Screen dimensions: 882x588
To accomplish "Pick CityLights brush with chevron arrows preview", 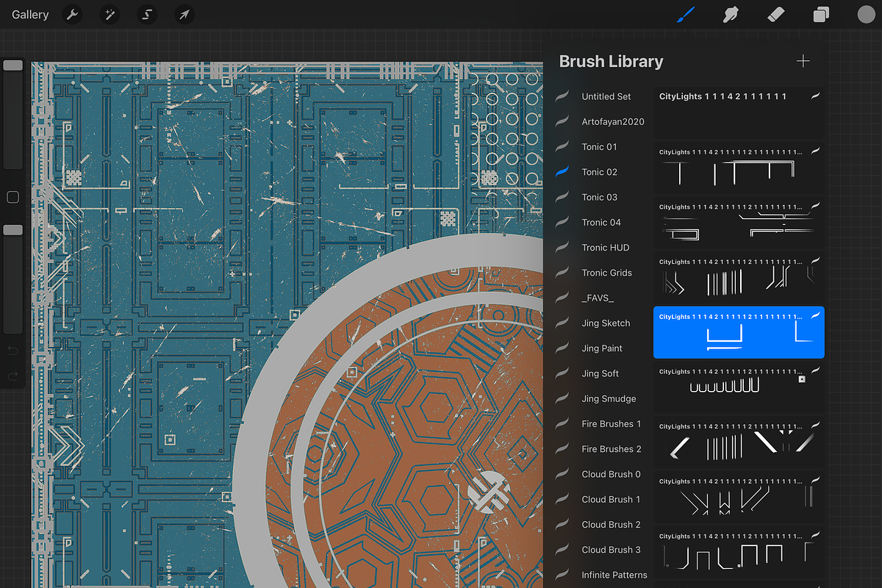I will tap(739, 277).
